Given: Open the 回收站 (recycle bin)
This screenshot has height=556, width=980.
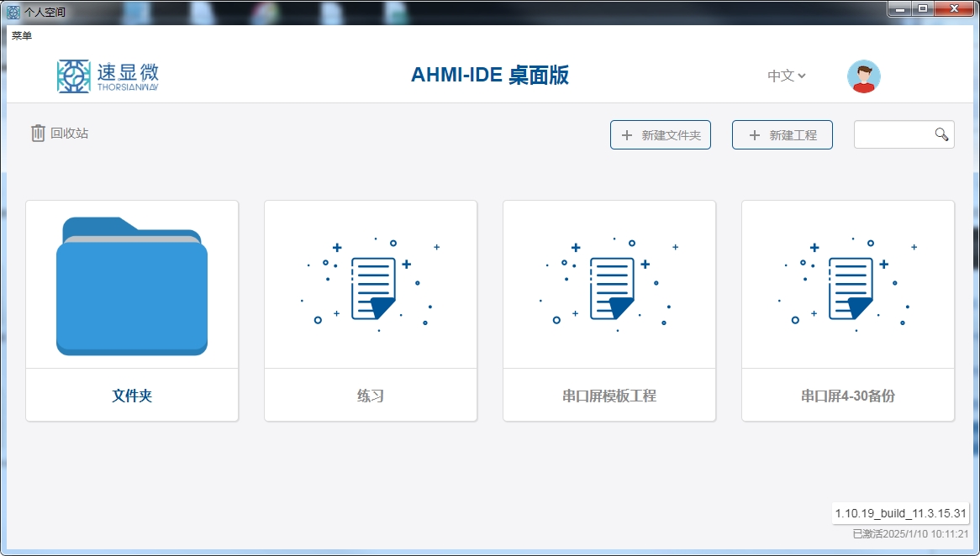Looking at the screenshot, I should [59, 132].
